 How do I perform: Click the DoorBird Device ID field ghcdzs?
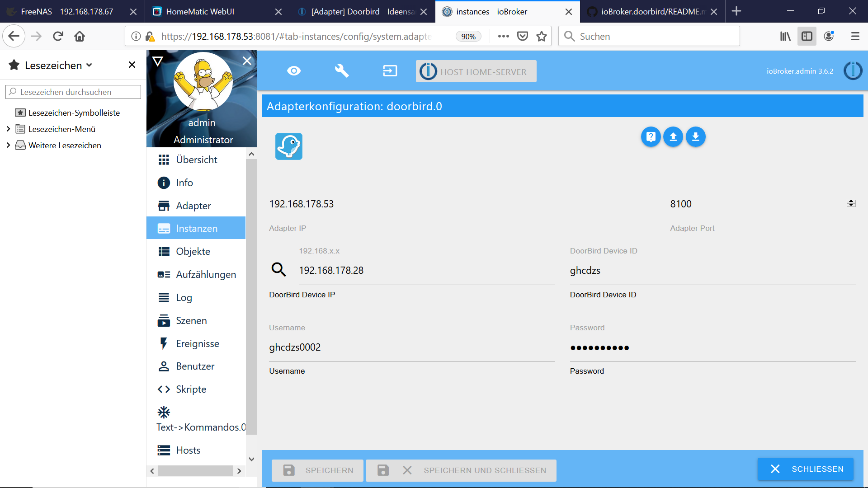point(713,271)
